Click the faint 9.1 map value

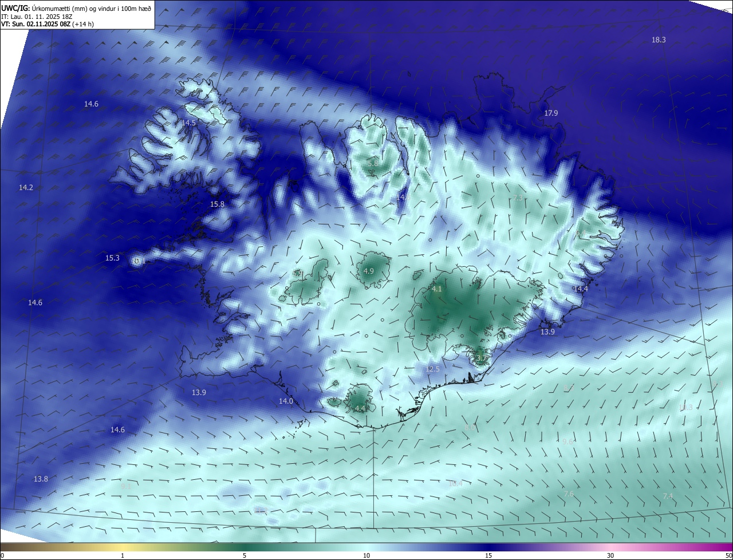[126, 486]
